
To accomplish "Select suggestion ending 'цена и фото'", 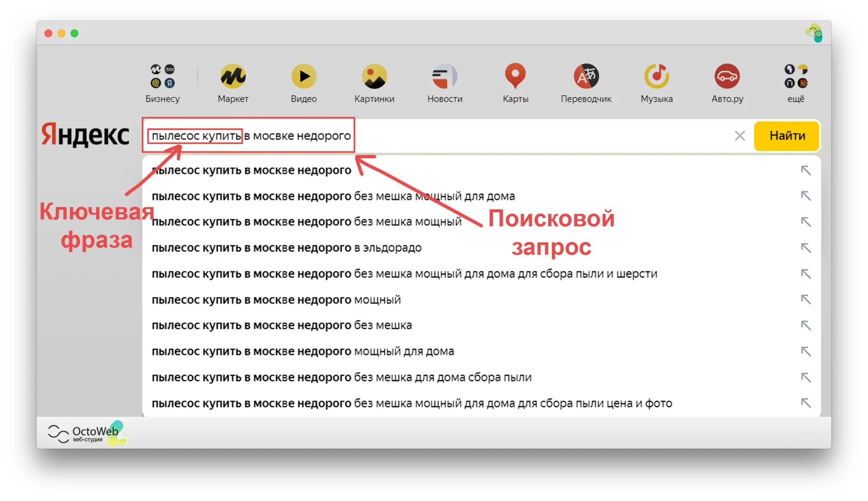I will click(481, 403).
